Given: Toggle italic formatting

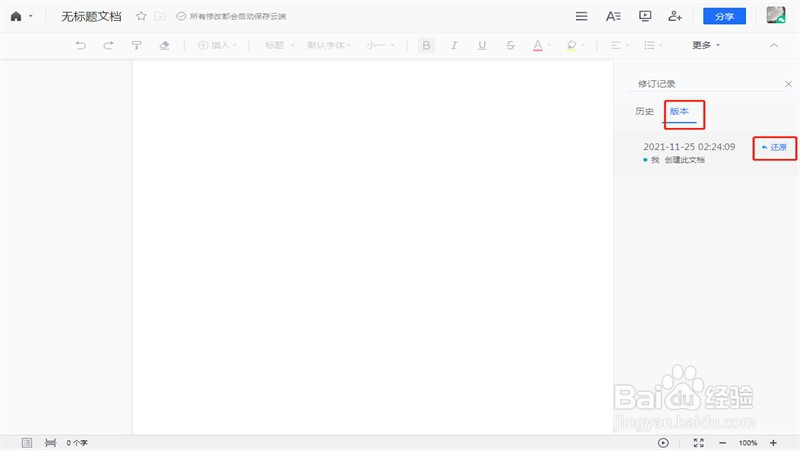Looking at the screenshot, I should click(454, 45).
